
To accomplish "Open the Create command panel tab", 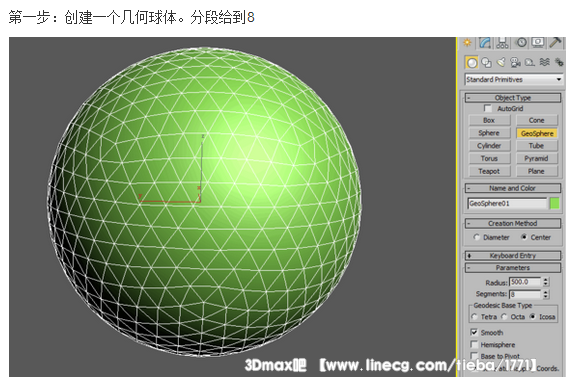I will point(467,43).
